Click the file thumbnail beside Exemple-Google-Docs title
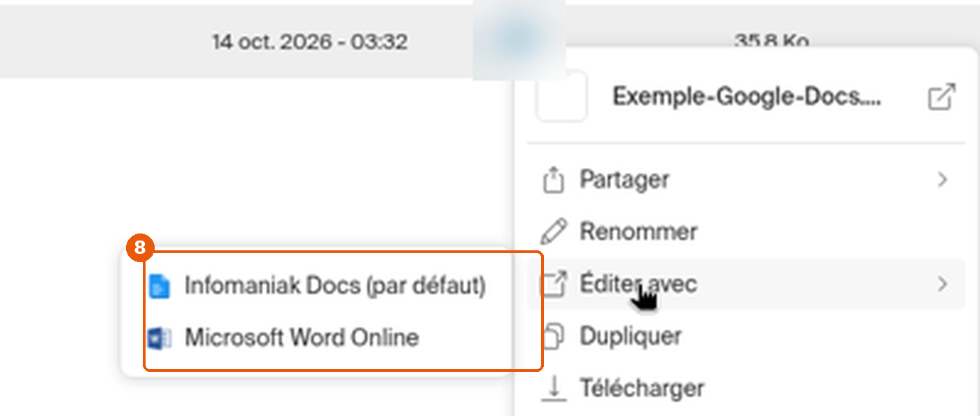 pyautogui.click(x=561, y=96)
